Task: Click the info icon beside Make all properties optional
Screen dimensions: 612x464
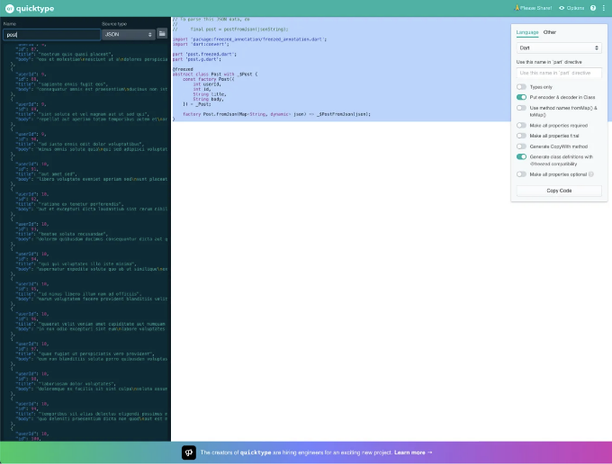Action: click(591, 174)
